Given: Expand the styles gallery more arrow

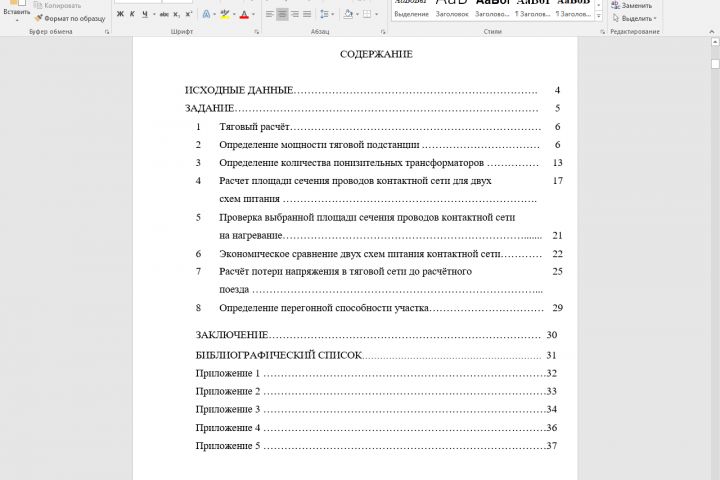Looking at the screenshot, I should (x=599, y=16).
